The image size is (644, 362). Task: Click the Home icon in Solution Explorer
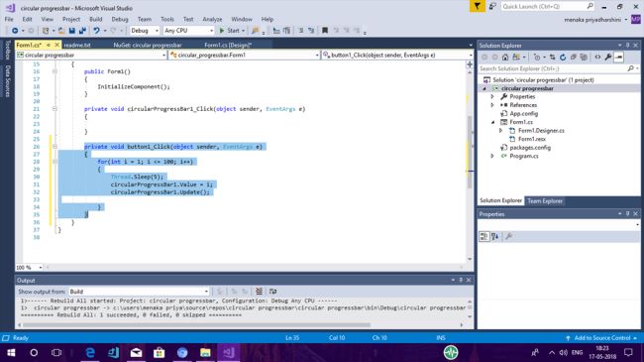click(505, 58)
